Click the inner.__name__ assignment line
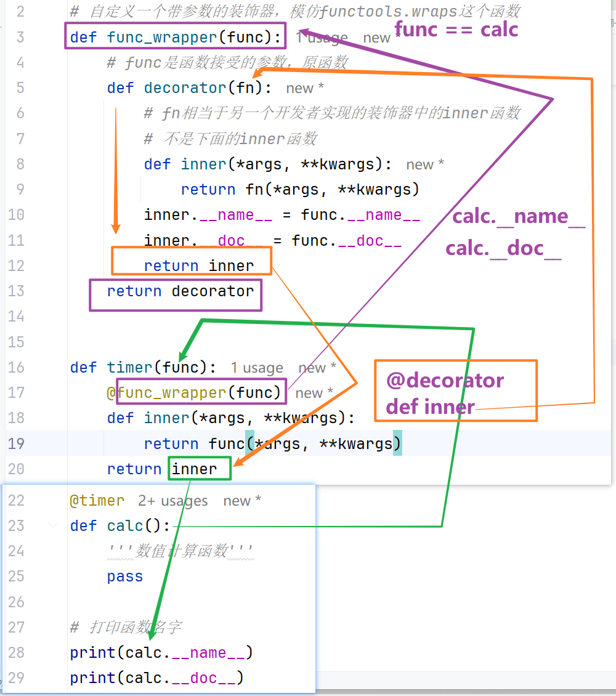This screenshot has width=616, height=696. tap(282, 216)
